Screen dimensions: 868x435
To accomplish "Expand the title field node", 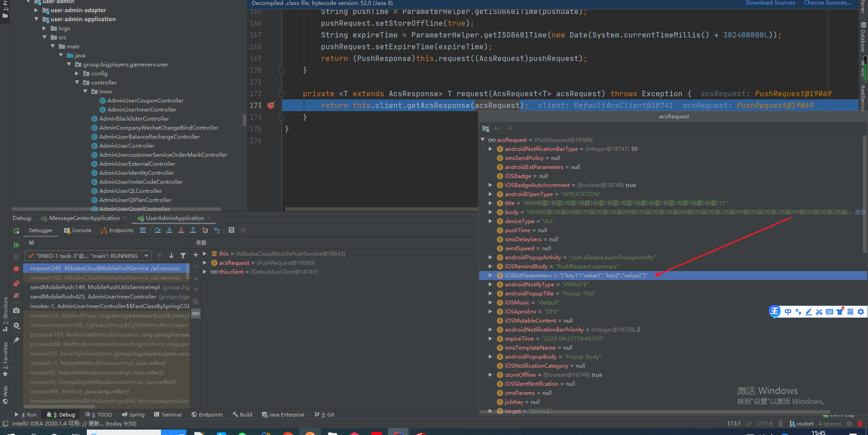I will 491,203.
